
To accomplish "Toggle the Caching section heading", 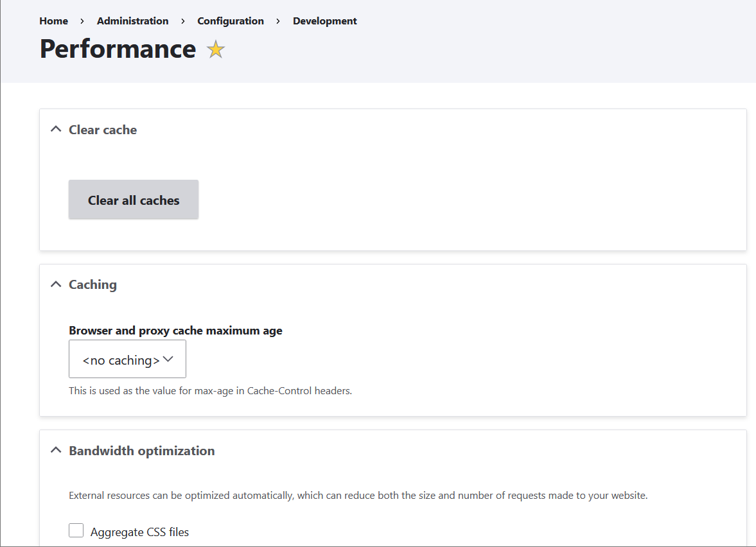I will [x=92, y=284].
